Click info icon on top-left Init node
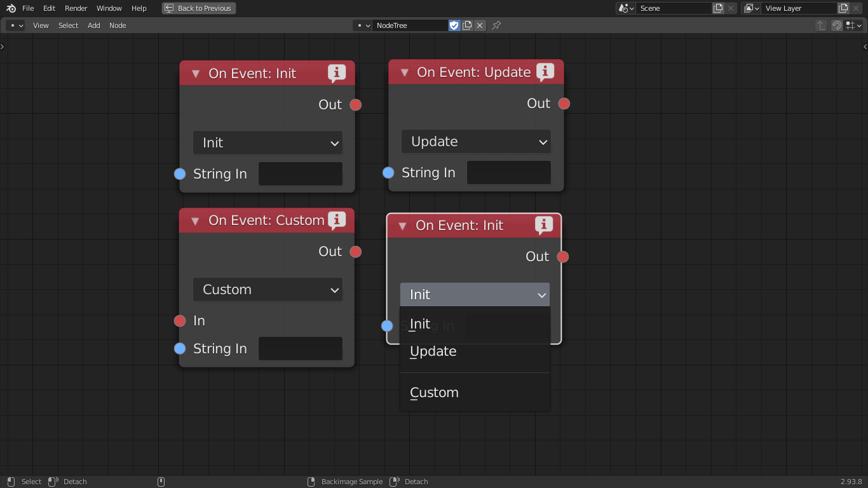The height and width of the screenshot is (488, 868). point(337,73)
